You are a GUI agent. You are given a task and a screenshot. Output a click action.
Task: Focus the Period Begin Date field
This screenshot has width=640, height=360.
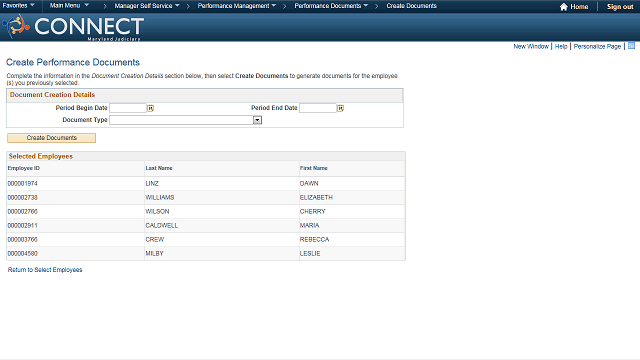[128, 108]
